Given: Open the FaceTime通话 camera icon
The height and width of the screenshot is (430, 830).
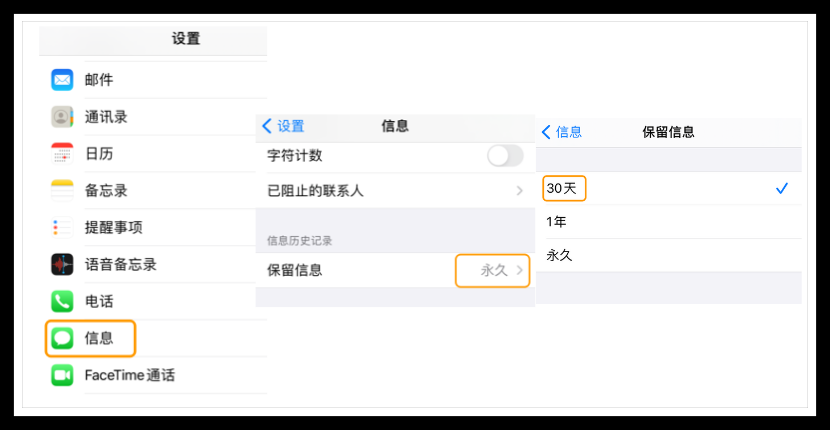Looking at the screenshot, I should click(x=63, y=376).
